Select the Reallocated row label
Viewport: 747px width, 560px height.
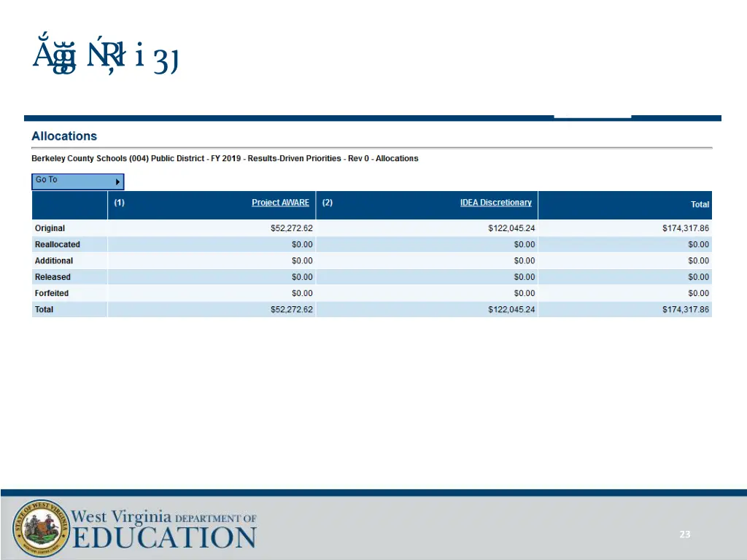point(57,244)
